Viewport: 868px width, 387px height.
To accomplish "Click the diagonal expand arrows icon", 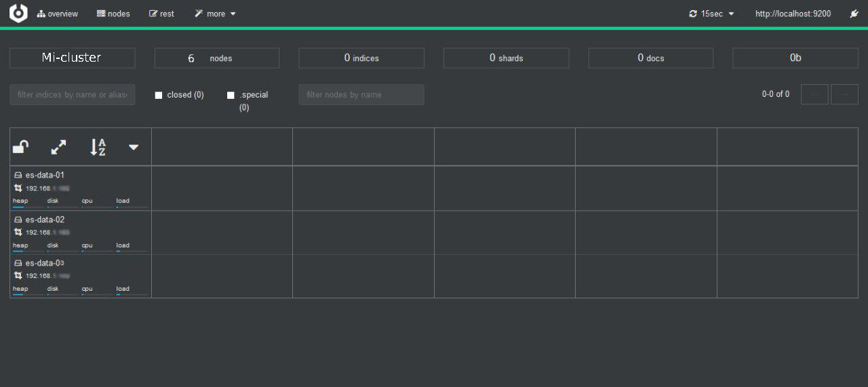I will pyautogui.click(x=59, y=146).
